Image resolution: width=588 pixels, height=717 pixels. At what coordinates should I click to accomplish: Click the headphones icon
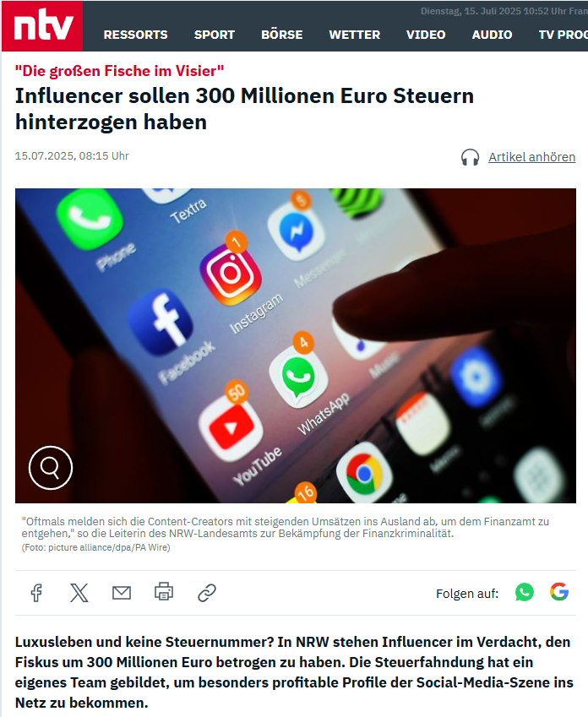pos(470,157)
